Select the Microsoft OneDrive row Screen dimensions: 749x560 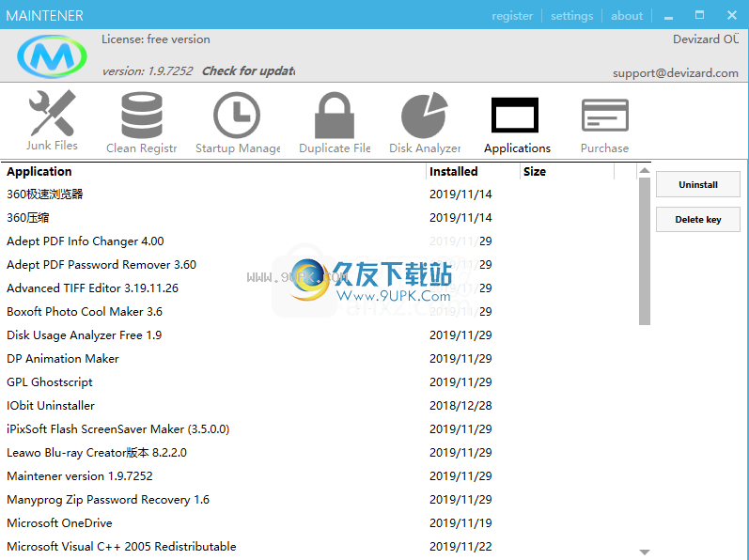coord(320,522)
